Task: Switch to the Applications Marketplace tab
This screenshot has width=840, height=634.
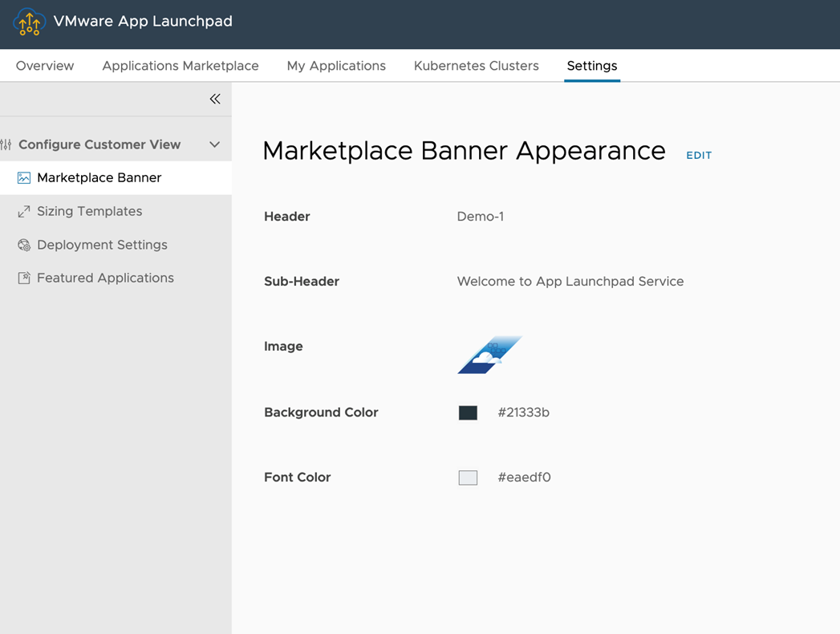Action: (181, 66)
